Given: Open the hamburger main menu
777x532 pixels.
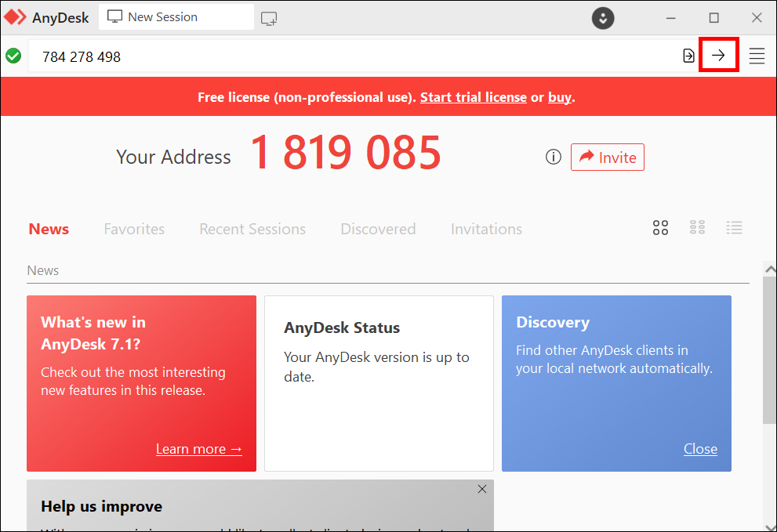Looking at the screenshot, I should coord(757,56).
